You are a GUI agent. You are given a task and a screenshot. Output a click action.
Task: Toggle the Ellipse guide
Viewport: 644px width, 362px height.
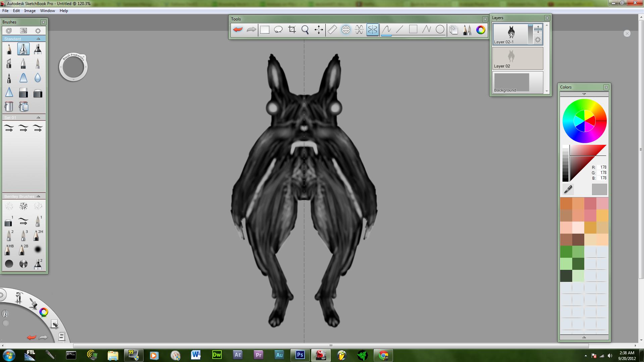point(346,30)
